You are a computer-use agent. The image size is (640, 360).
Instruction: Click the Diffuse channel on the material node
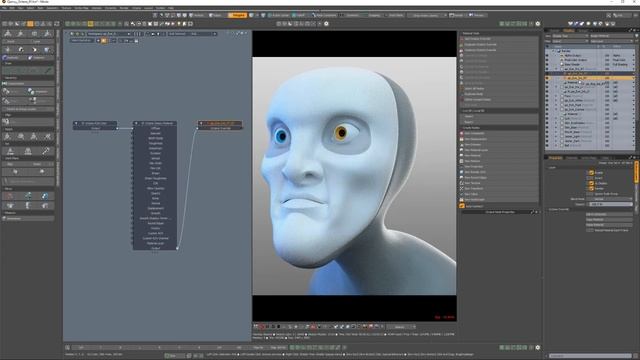tap(155, 128)
